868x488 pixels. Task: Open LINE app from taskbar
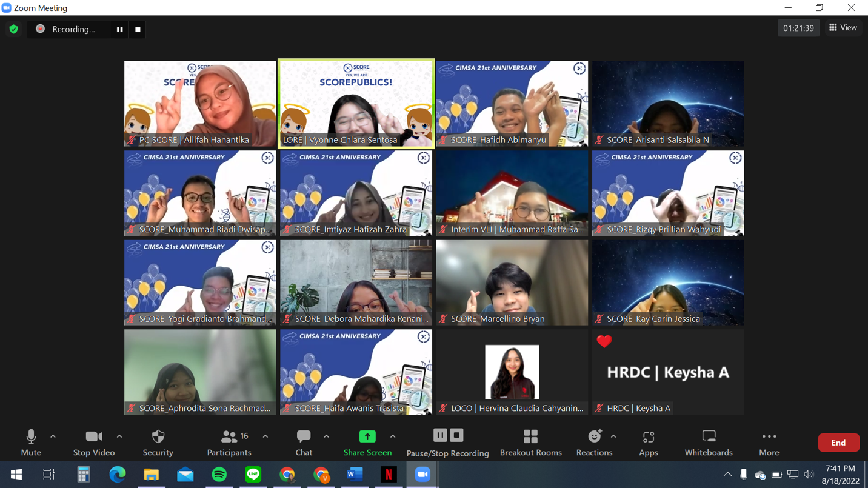(x=253, y=475)
